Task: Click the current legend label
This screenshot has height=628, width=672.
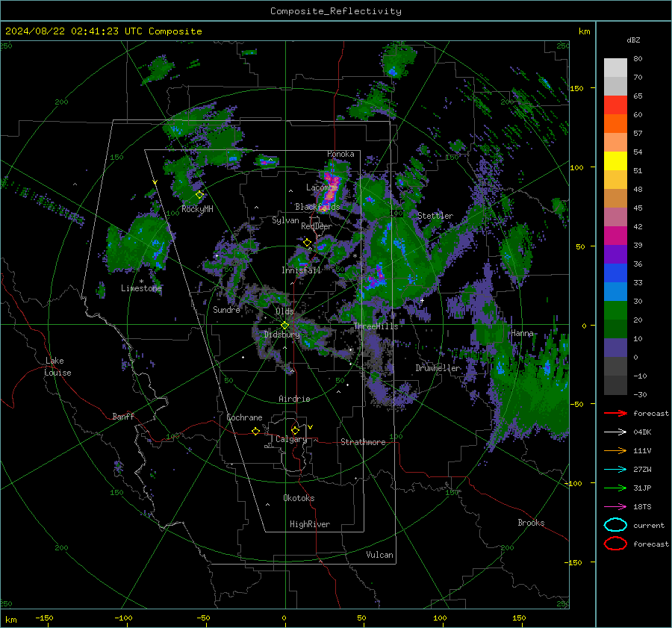Action: pos(649,526)
